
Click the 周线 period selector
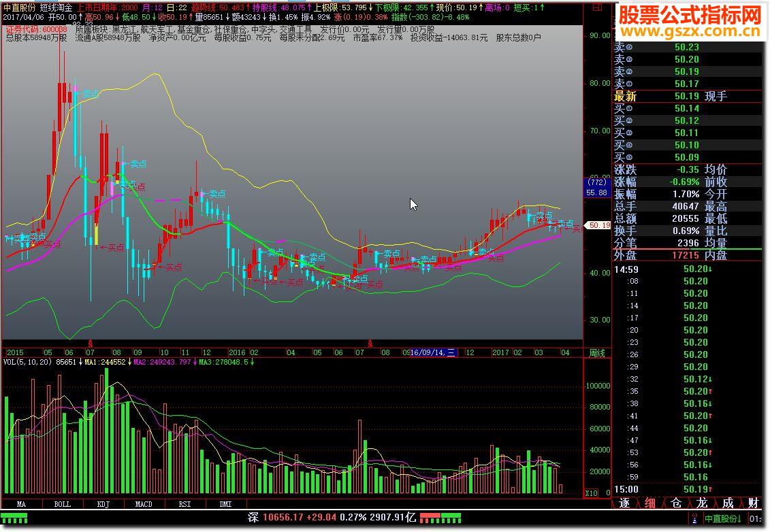point(596,353)
